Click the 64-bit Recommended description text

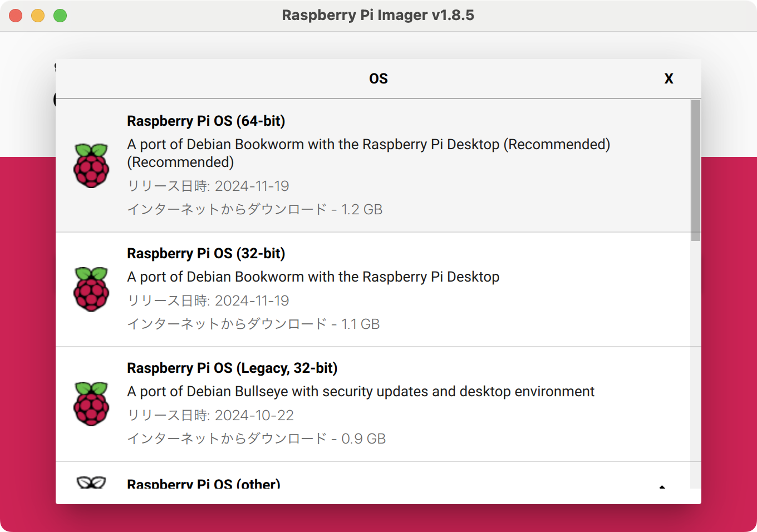[368, 153]
